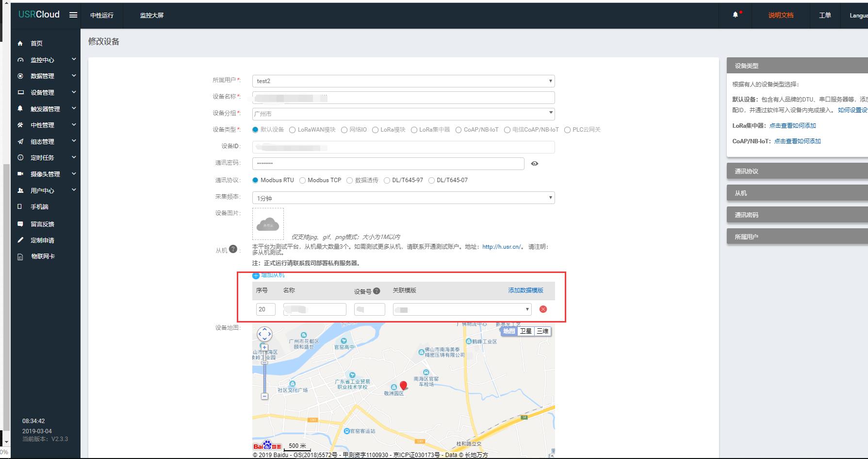Click the 中性管理 wrench icon

(x=20, y=125)
